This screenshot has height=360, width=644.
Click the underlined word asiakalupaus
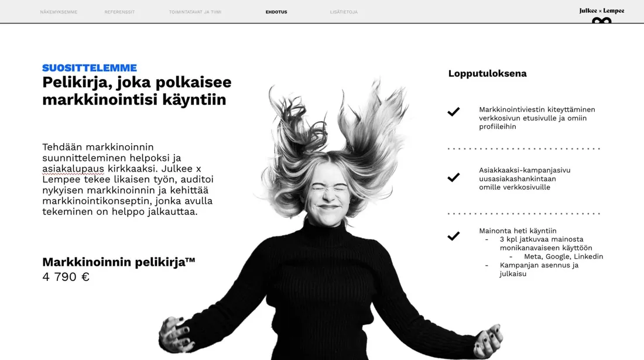73,169
